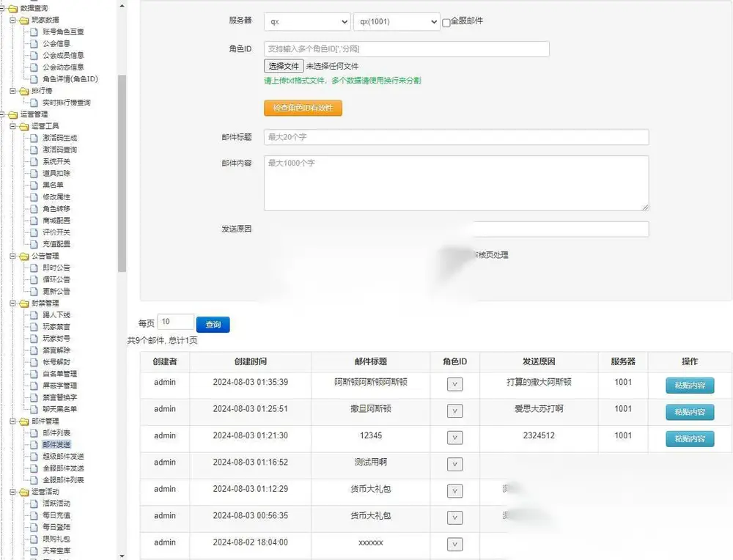This screenshot has height=560, width=733.
Task: Focus the 角色ID input field
Action: pyautogui.click(x=407, y=49)
